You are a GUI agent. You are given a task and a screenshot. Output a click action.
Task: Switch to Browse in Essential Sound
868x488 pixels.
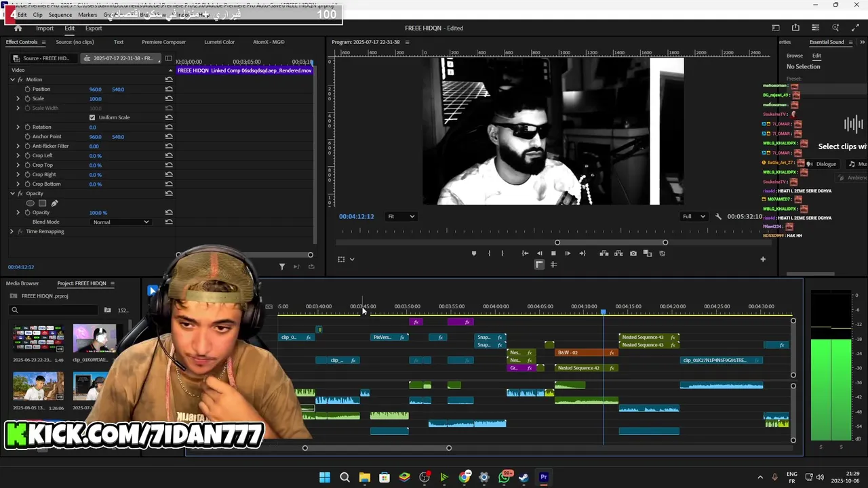[x=794, y=56]
